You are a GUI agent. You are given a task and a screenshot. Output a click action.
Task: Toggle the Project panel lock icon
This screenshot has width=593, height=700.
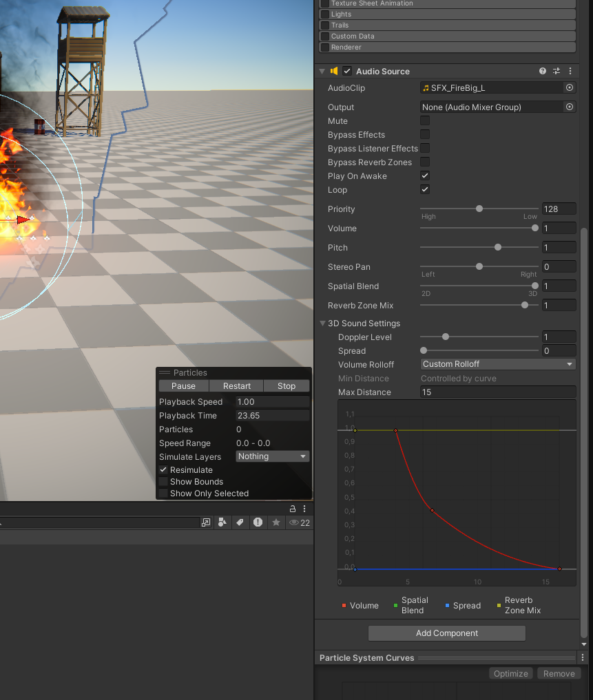pyautogui.click(x=293, y=509)
